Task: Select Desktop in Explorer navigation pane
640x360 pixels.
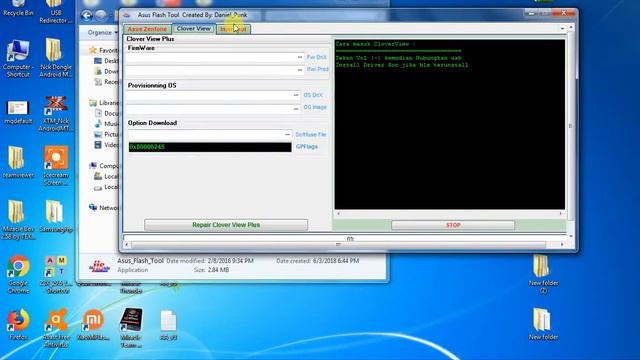Action: tap(107, 61)
